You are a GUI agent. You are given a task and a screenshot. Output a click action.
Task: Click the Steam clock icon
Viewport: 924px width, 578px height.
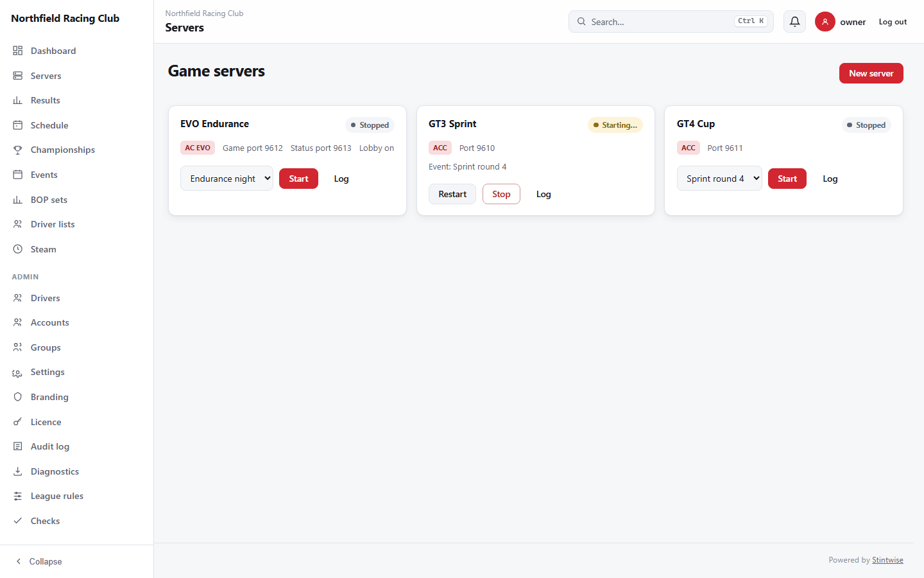click(18, 249)
